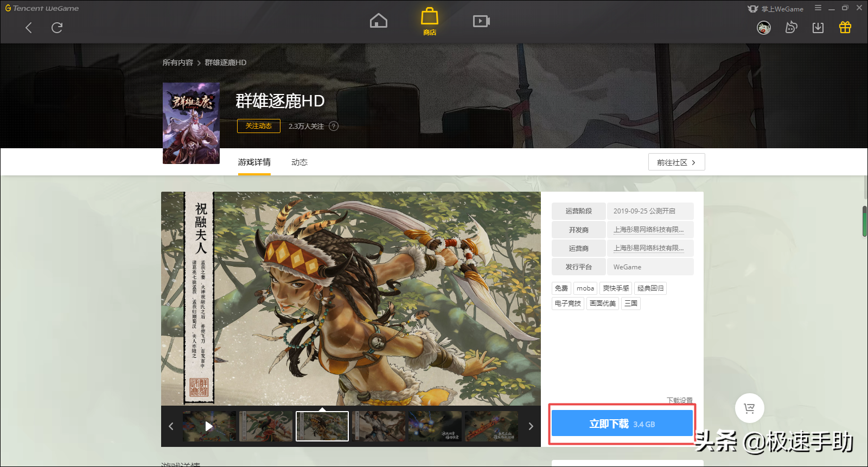Image resolution: width=868 pixels, height=467 pixels.
Task: Show previous thumbnails with left arrow
Action: click(x=171, y=426)
